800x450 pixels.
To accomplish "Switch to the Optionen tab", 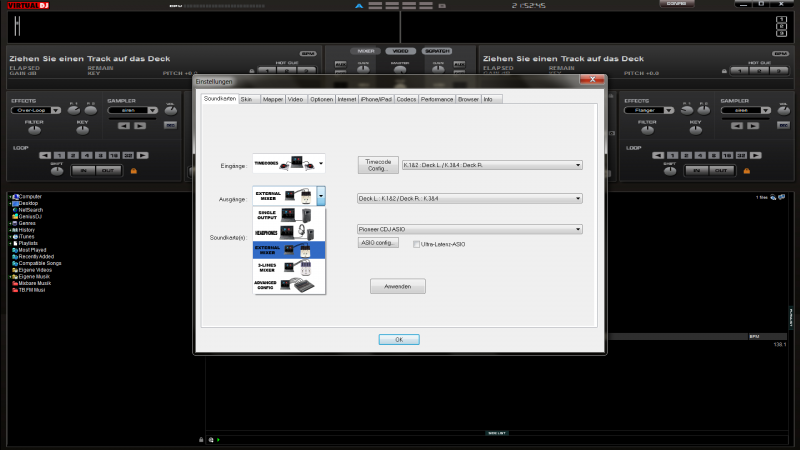I will (321, 99).
